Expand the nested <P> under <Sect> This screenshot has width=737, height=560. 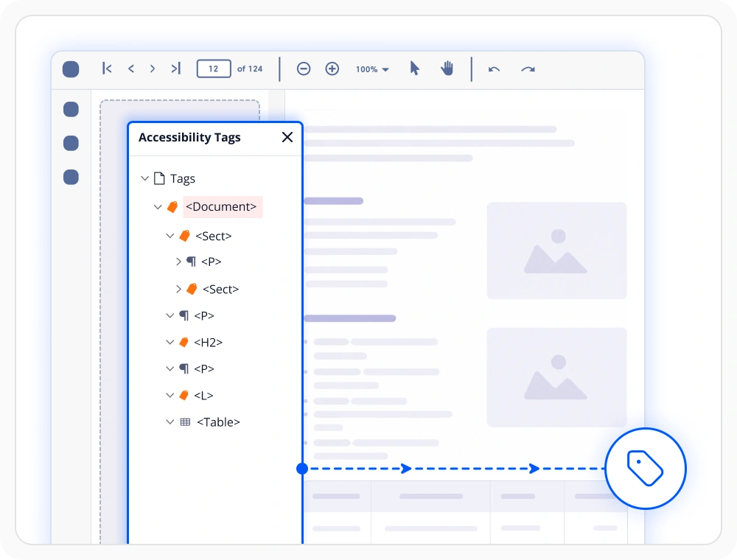click(x=178, y=261)
